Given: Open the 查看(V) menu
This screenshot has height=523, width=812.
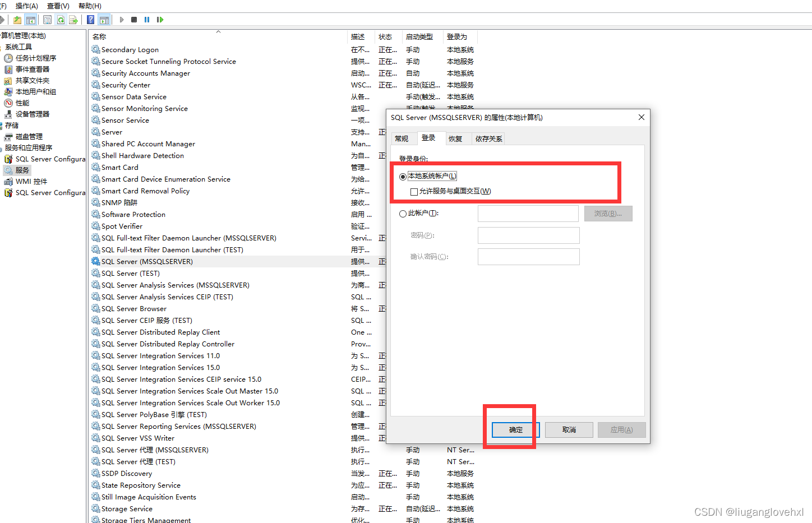Looking at the screenshot, I should pos(58,6).
